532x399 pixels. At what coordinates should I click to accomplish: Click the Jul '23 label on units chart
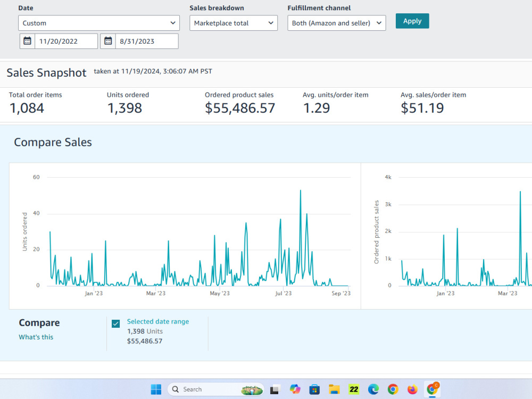coord(284,293)
